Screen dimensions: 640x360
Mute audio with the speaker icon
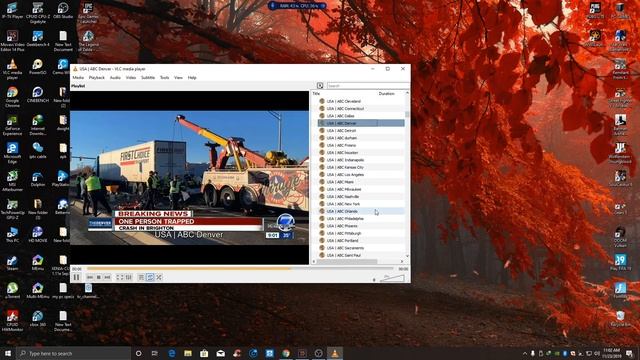pyautogui.click(x=374, y=280)
